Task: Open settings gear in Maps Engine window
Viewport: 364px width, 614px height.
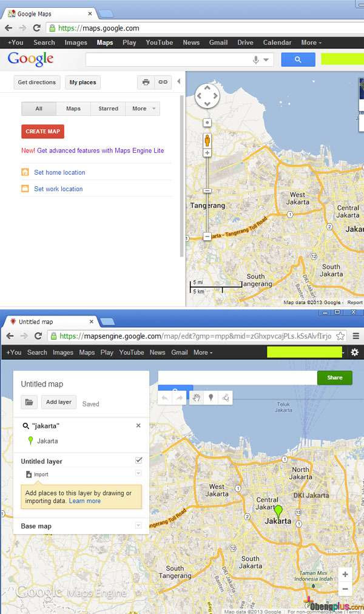Action: 355,353
